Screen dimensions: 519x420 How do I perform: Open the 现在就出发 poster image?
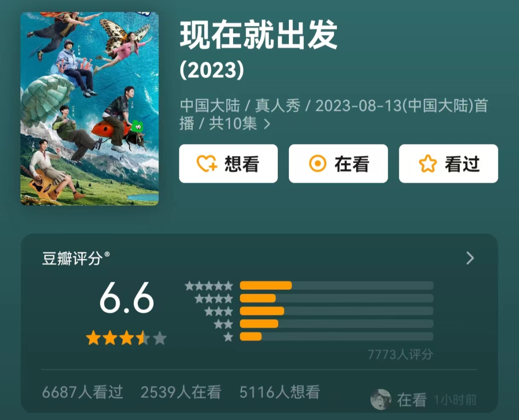click(x=90, y=108)
